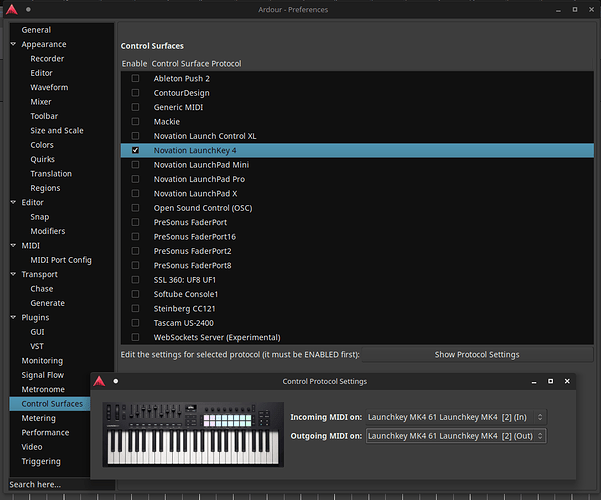
Task: Select MIDI Port Config in sidebar
Action: [x=61, y=260]
